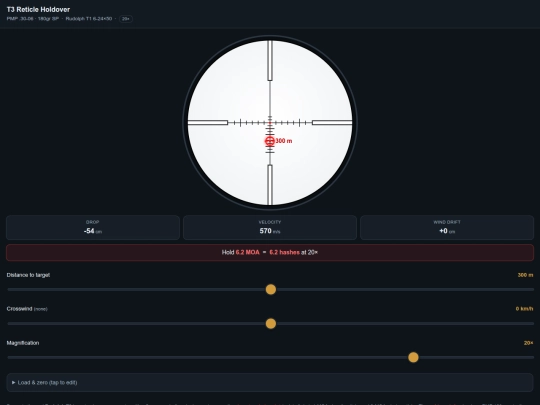Adjust the Distance to target slider
The width and height of the screenshot is (540, 405).
click(271, 289)
